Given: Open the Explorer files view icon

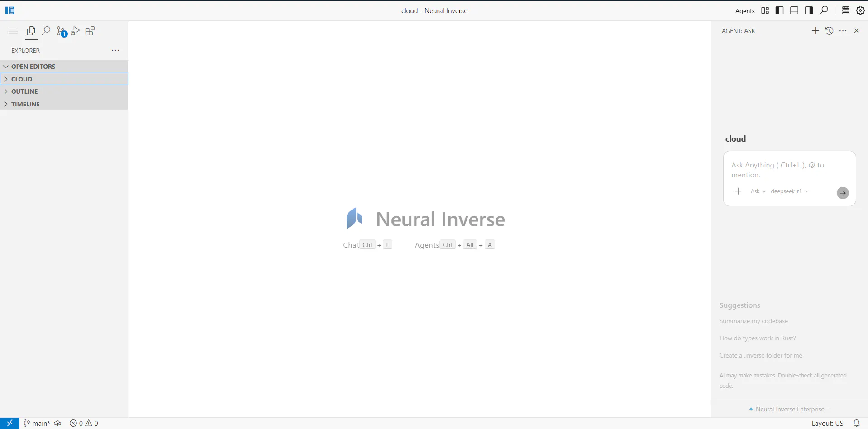Looking at the screenshot, I should [x=31, y=31].
